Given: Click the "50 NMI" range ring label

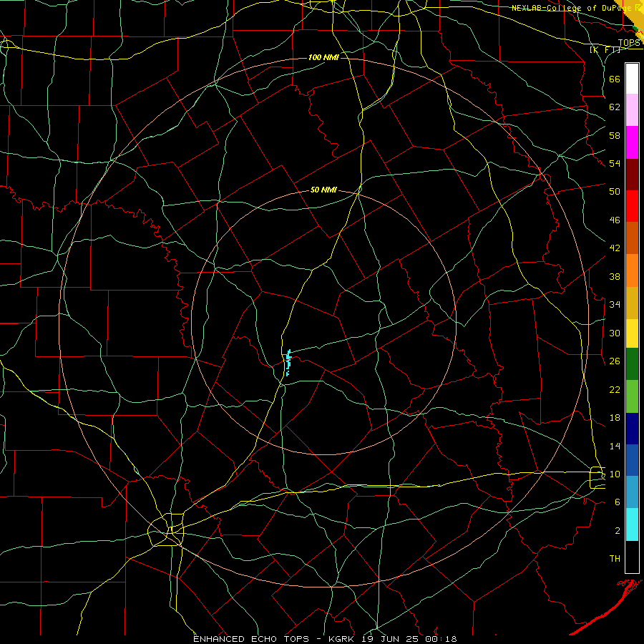Looking at the screenshot, I should [323, 190].
